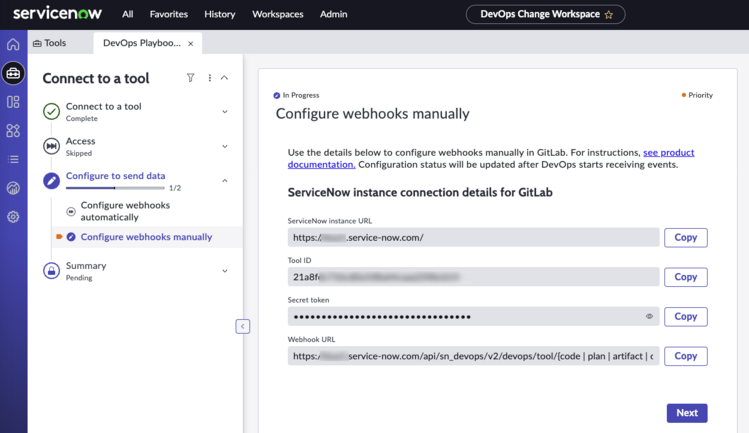Open the analytics chart sidebar icon
The image size is (749, 433).
(x=13, y=188)
